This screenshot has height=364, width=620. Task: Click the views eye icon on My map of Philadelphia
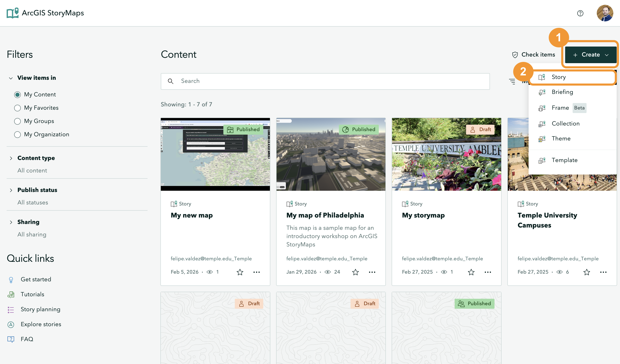coord(328,272)
